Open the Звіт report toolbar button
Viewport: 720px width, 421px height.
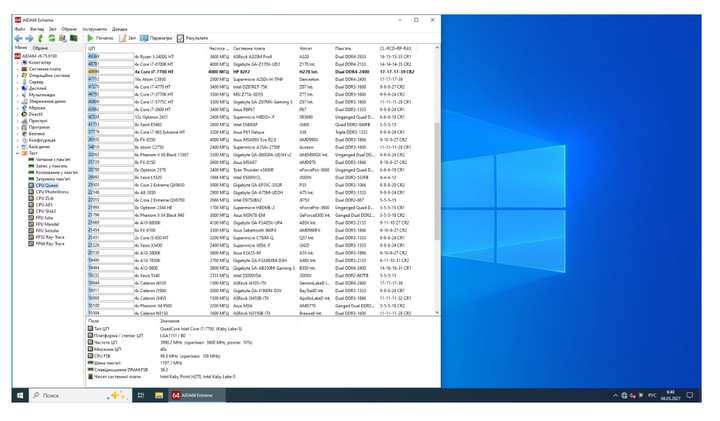point(128,38)
